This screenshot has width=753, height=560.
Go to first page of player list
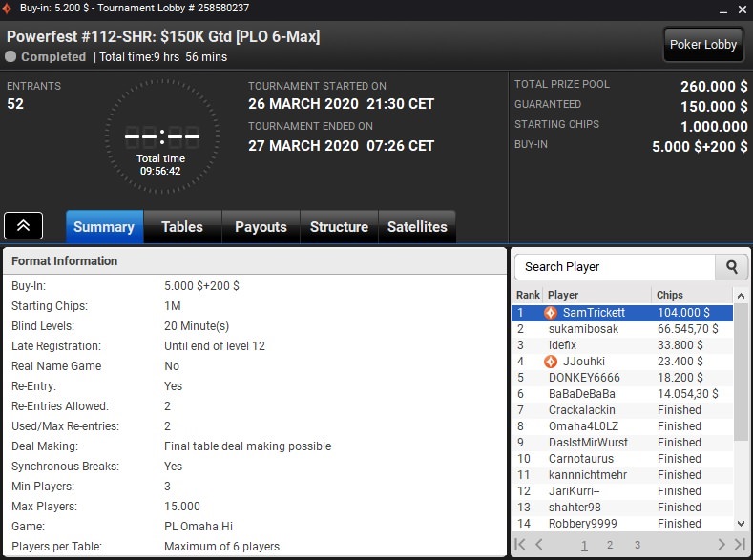coord(519,544)
